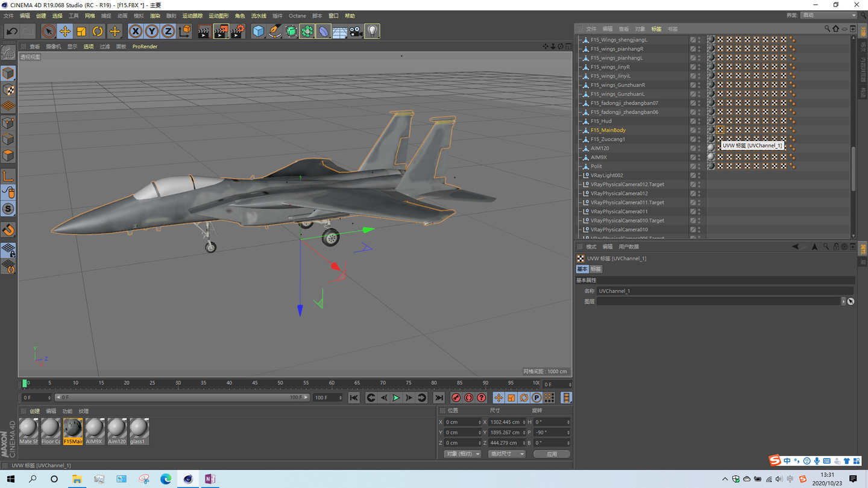Open the 界面 layout dropdown showing 启动
The height and width of the screenshot is (488, 868).
click(x=829, y=15)
